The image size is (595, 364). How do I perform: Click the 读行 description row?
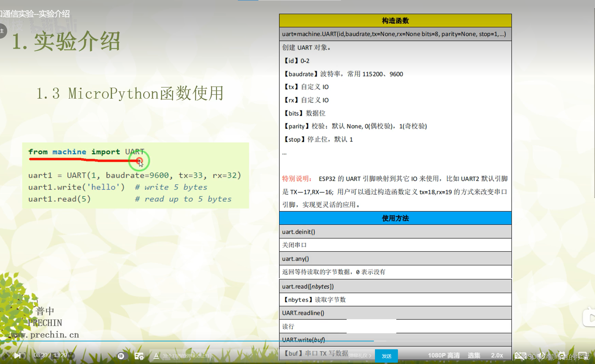point(396,326)
